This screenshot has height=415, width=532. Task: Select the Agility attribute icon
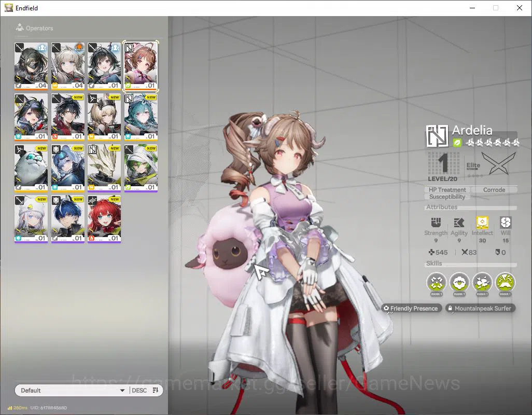point(459,222)
